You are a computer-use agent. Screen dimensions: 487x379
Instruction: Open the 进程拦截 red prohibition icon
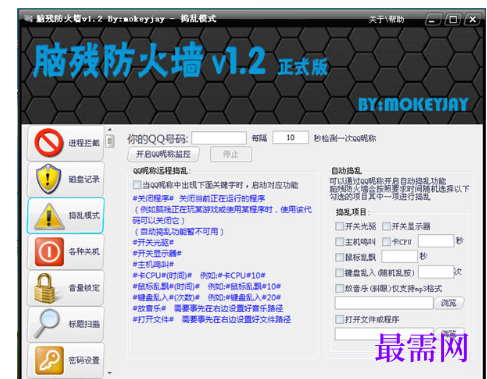click(49, 143)
